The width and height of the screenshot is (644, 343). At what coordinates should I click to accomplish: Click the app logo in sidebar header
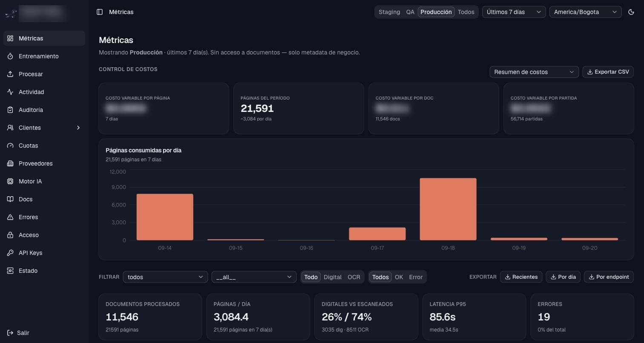click(11, 14)
